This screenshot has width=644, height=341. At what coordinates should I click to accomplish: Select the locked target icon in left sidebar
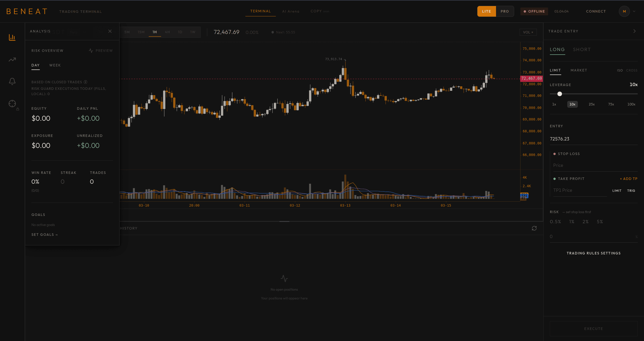pos(12,104)
